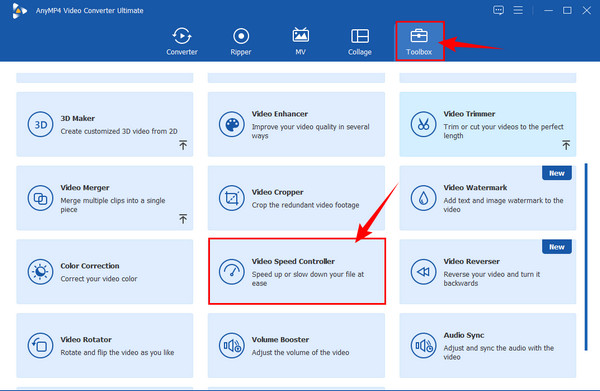Click the Audio Sync speaker icon
Image resolution: width=600 pixels, height=391 pixels.
click(x=423, y=345)
